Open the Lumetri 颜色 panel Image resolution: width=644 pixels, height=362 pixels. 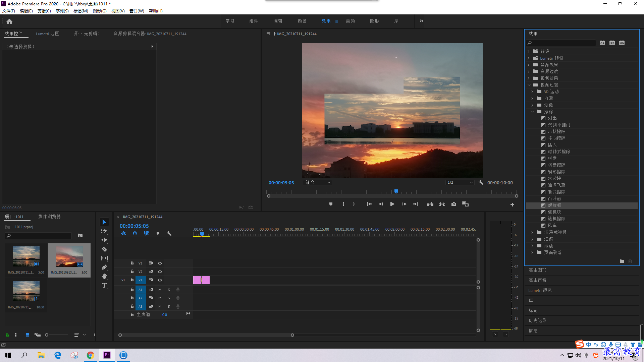point(540,291)
